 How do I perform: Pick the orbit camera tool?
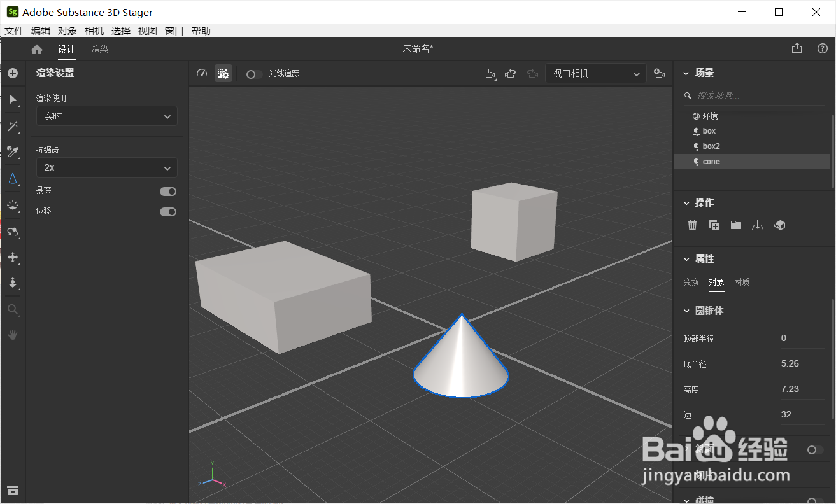pyautogui.click(x=12, y=232)
